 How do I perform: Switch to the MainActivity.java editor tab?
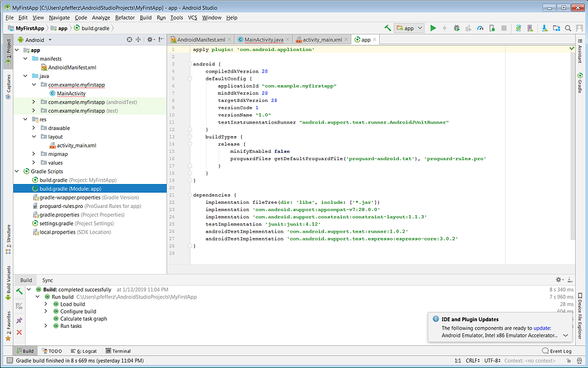tap(263, 40)
